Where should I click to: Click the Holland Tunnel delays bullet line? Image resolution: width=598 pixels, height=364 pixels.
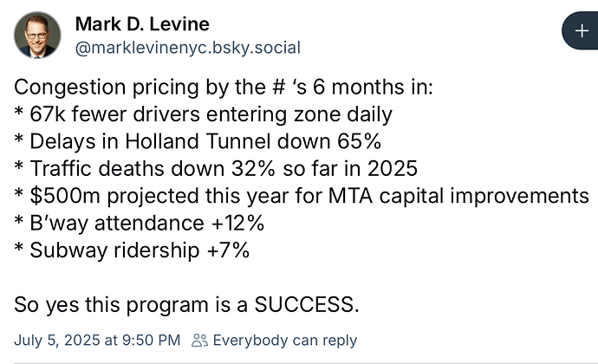point(198,141)
